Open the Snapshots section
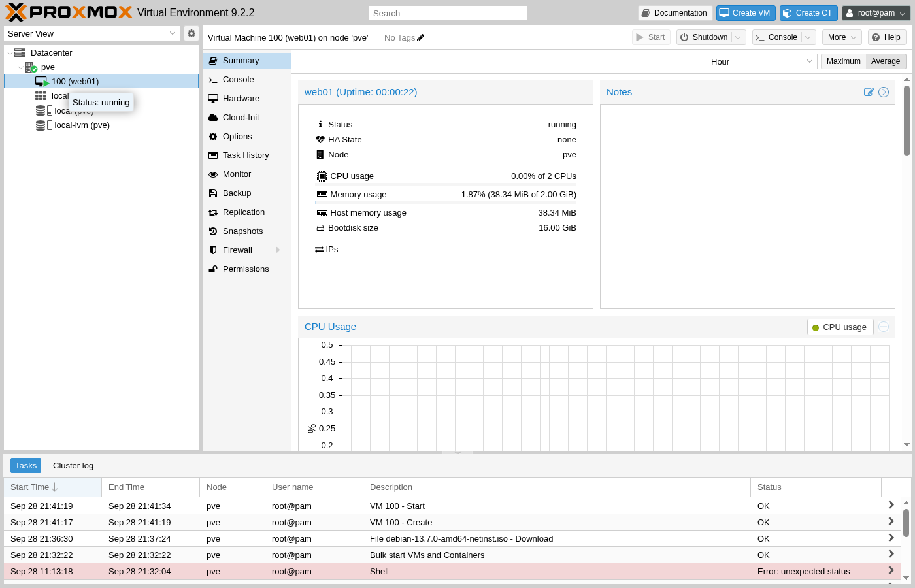Screen dimensions: 915x588 click(247, 231)
